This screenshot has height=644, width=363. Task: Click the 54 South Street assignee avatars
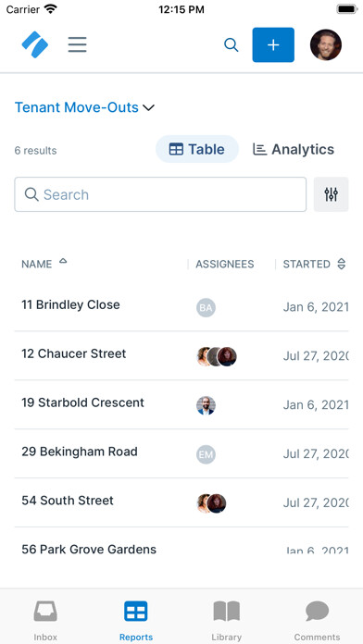point(212,503)
